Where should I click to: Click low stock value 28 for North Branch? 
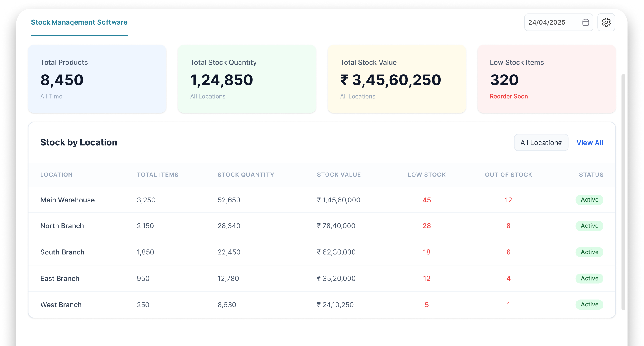coord(427,226)
